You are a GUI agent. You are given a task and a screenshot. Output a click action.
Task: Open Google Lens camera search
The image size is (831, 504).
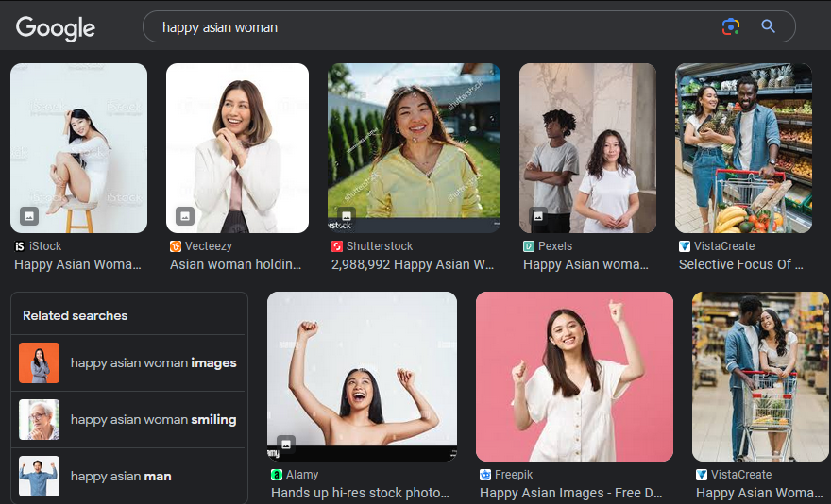730,26
